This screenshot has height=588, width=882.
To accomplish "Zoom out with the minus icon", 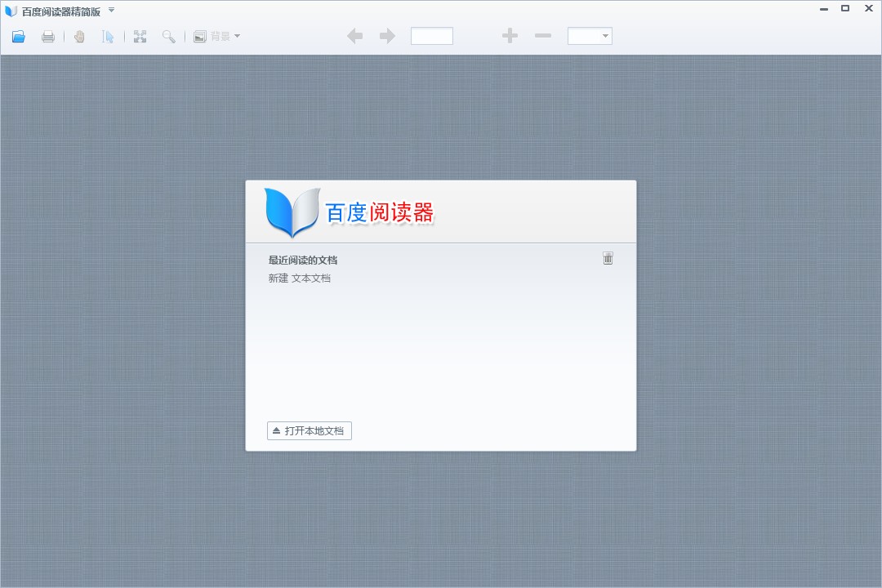I will (543, 36).
